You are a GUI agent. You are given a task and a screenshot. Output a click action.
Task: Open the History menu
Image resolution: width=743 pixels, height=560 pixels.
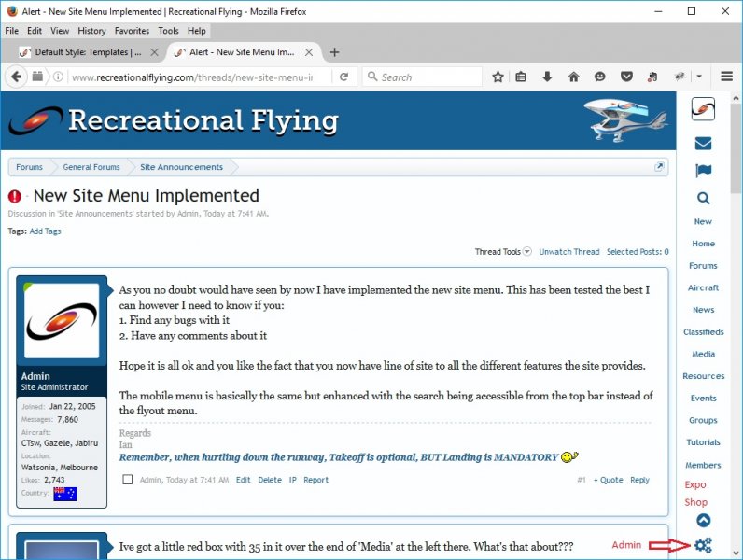pyautogui.click(x=91, y=31)
